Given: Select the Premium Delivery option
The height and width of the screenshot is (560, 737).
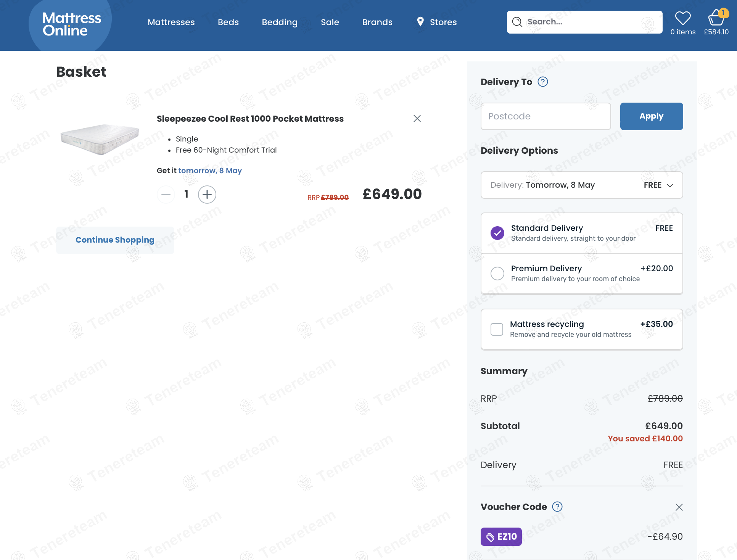Looking at the screenshot, I should point(497,273).
